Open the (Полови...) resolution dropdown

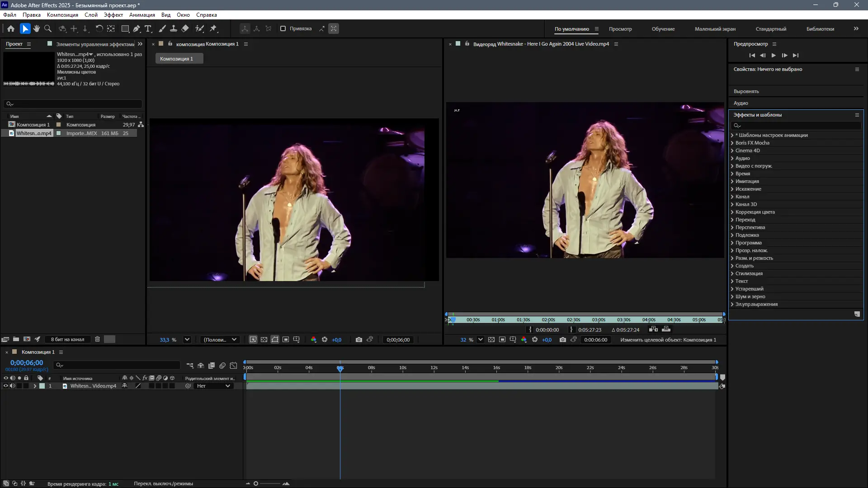(220, 340)
